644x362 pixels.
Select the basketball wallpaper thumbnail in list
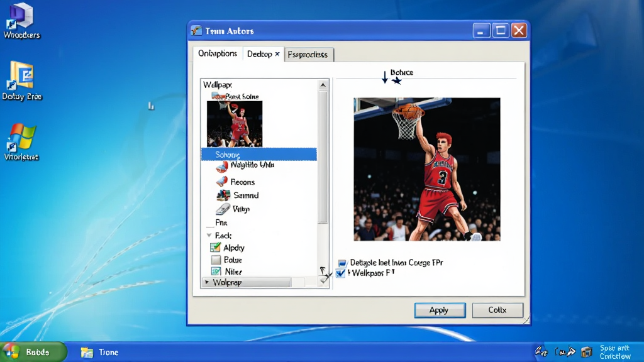tap(235, 124)
